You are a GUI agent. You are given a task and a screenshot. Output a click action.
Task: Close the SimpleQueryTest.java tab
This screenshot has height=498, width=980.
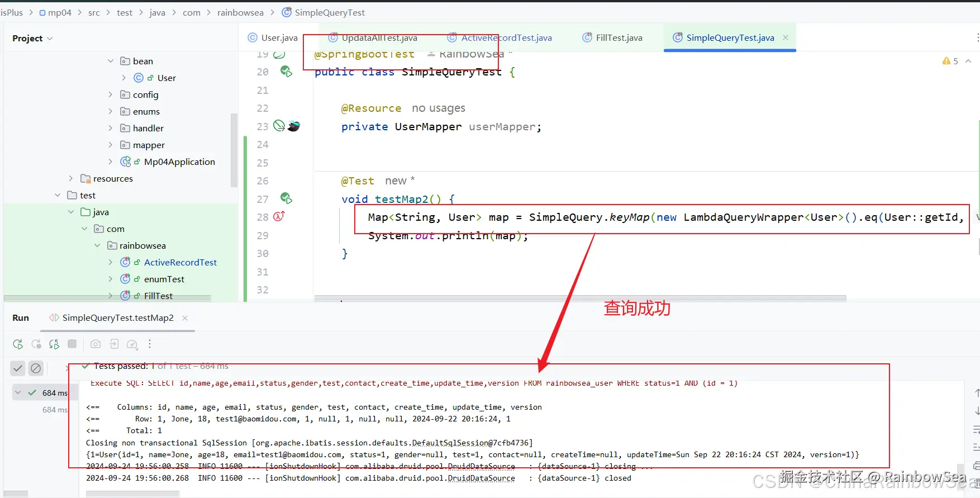pyautogui.click(x=786, y=37)
